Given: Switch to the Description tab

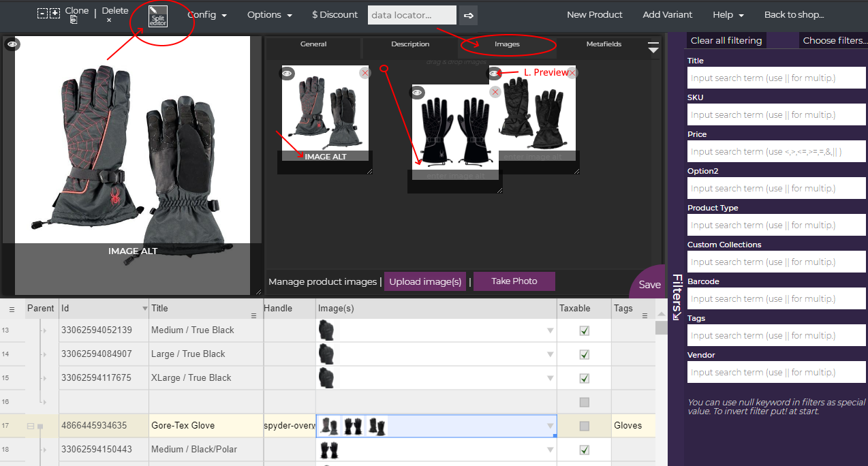Looking at the screenshot, I should (410, 44).
